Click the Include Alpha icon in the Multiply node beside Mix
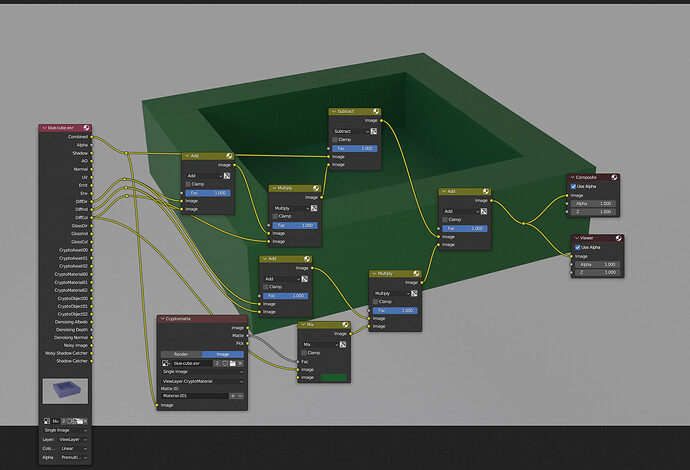The image size is (690, 470). [414, 294]
